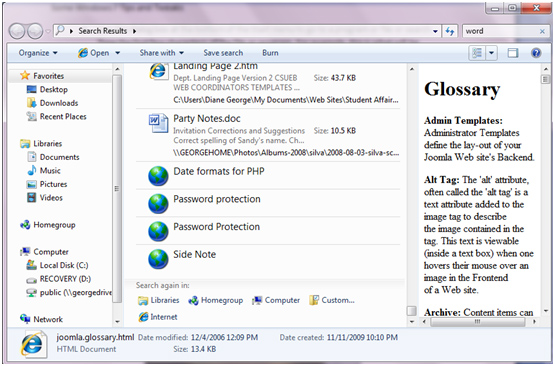Click the refresh arrows icon by address bar
Image resolution: width=555 pixels, height=366 pixels.
click(450, 31)
